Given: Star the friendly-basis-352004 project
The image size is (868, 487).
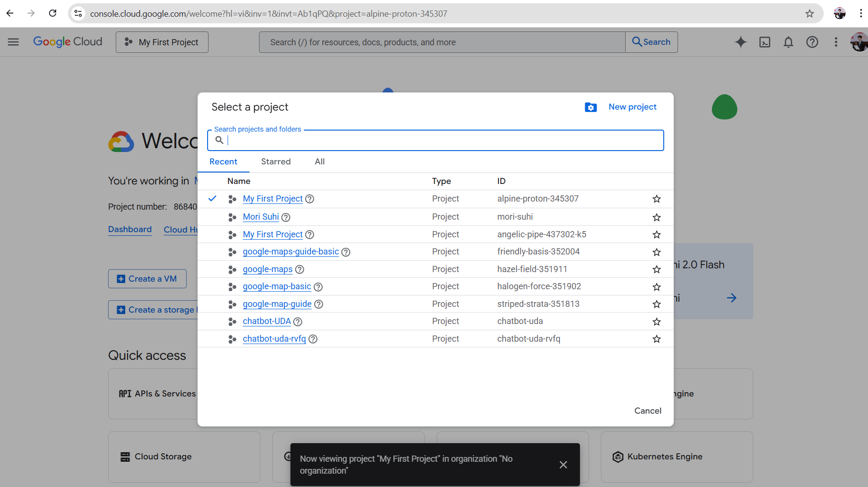Looking at the screenshot, I should point(657,252).
